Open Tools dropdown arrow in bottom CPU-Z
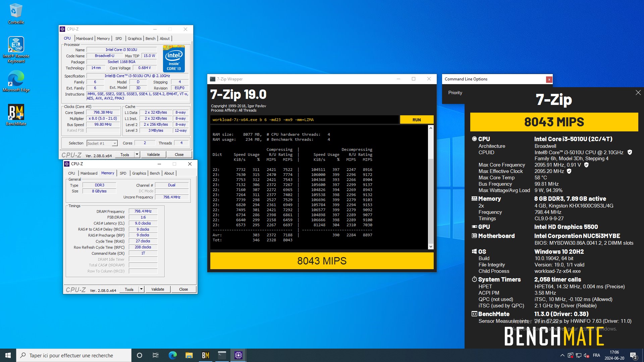 pyautogui.click(x=141, y=289)
